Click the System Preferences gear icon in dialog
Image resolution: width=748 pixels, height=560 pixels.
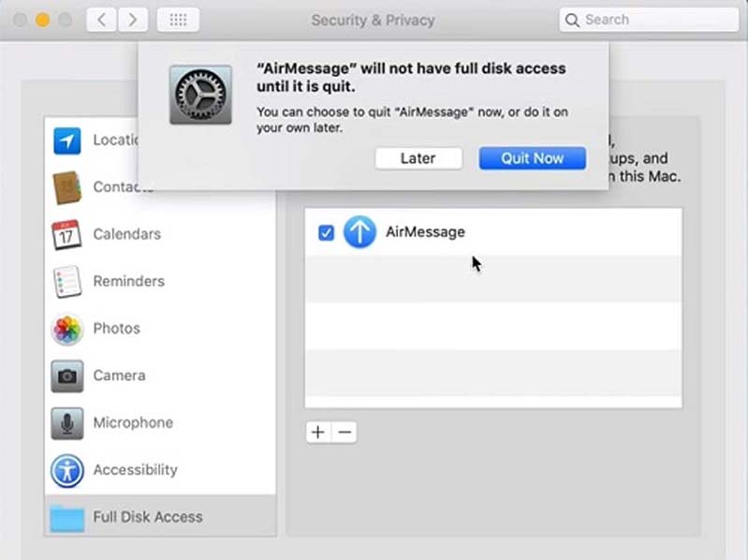201,95
